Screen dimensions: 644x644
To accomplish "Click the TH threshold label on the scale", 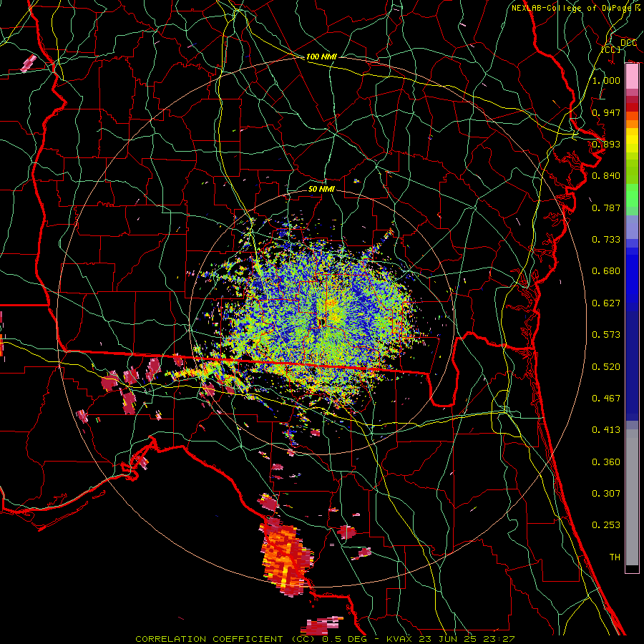I will tap(615, 557).
